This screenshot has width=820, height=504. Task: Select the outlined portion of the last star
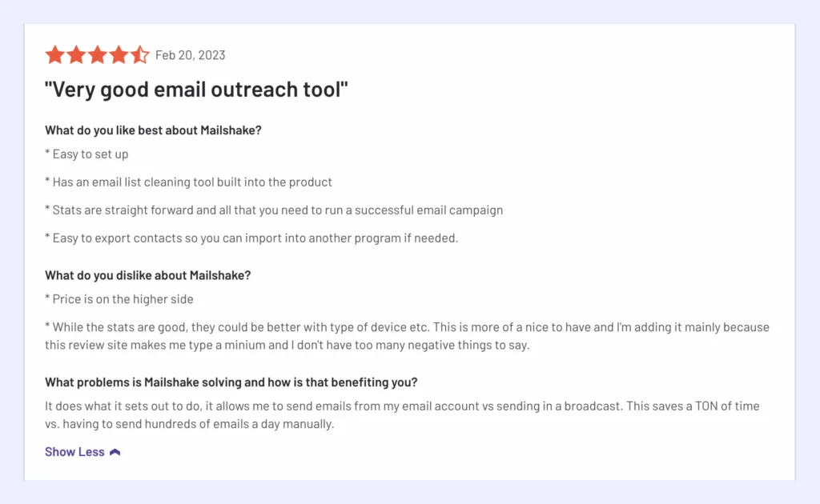click(x=145, y=54)
